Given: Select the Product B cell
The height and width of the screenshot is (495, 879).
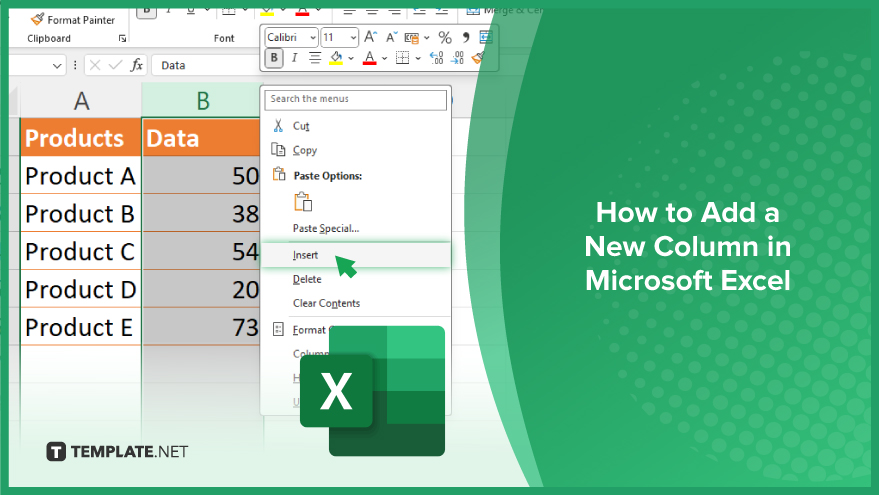Looking at the screenshot, I should click(x=81, y=214).
